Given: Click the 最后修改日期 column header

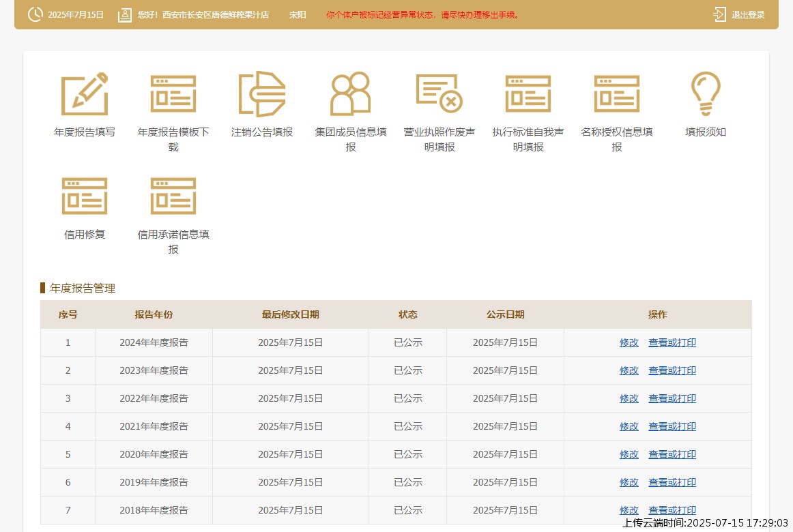Looking at the screenshot, I should 290,314.
